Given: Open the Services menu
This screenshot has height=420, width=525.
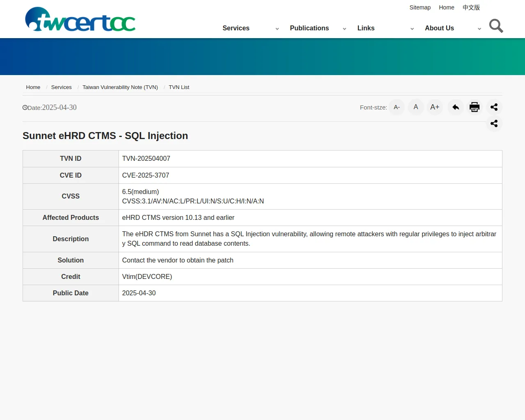Looking at the screenshot, I should tap(236, 28).
